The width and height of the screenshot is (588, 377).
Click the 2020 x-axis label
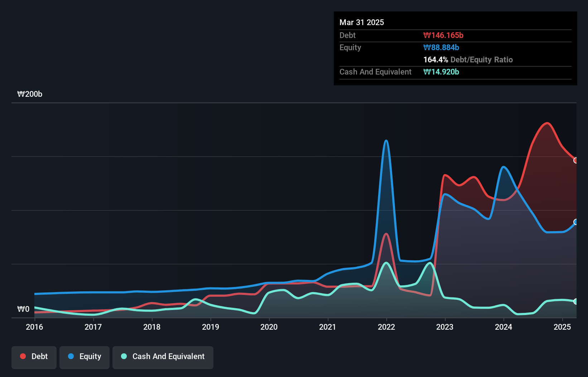(x=269, y=327)
